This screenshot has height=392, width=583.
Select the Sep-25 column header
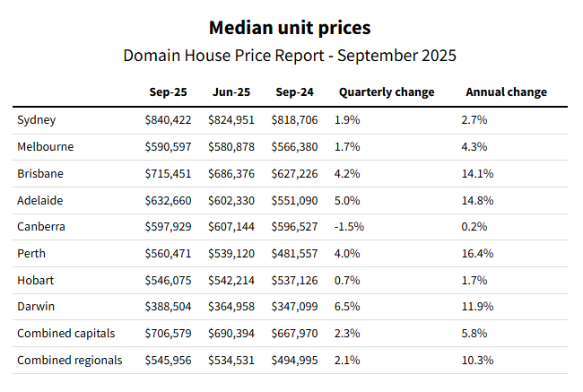[167, 92]
